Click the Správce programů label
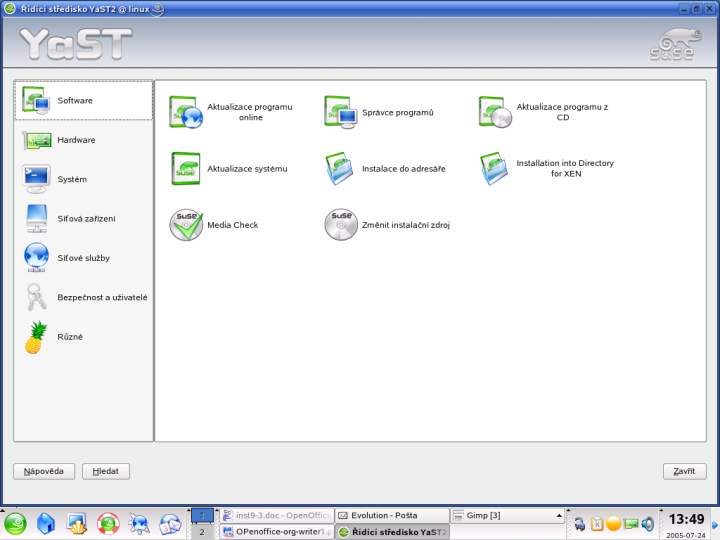The height and width of the screenshot is (540, 720). 398,112
